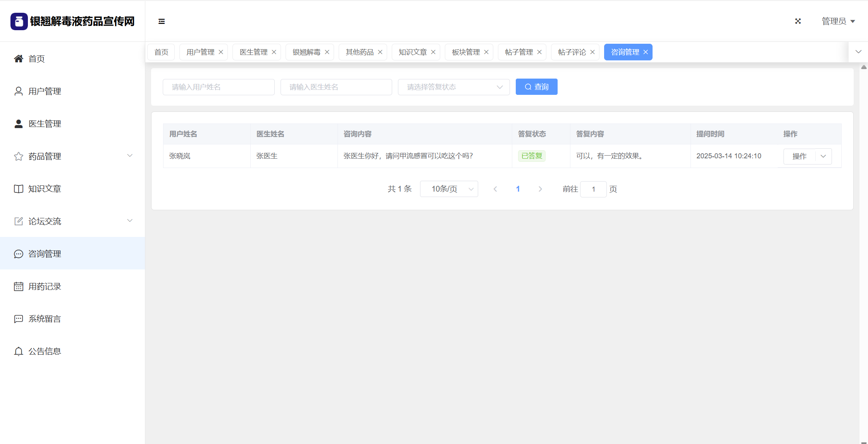Viewport: 868px width, 444px height.
Task: Open 知识文章 book icon item
Action: point(19,189)
